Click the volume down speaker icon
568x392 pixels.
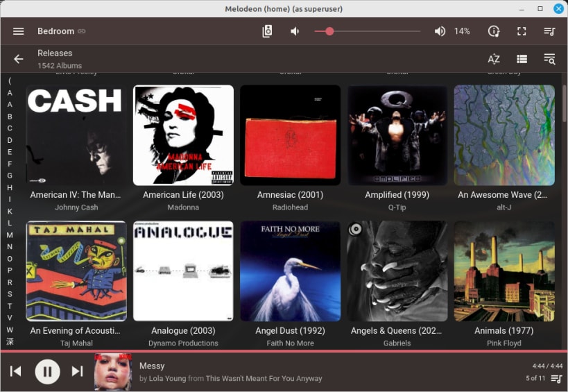point(295,31)
